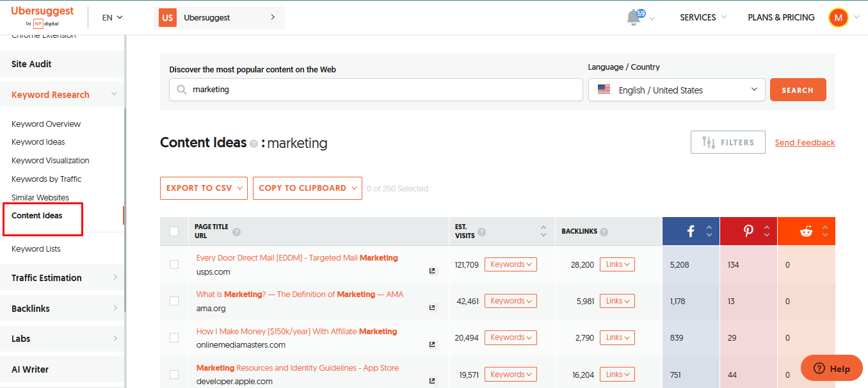Open Keyword Visualization in sidebar
Viewport: 868px width, 388px height.
[51, 161]
